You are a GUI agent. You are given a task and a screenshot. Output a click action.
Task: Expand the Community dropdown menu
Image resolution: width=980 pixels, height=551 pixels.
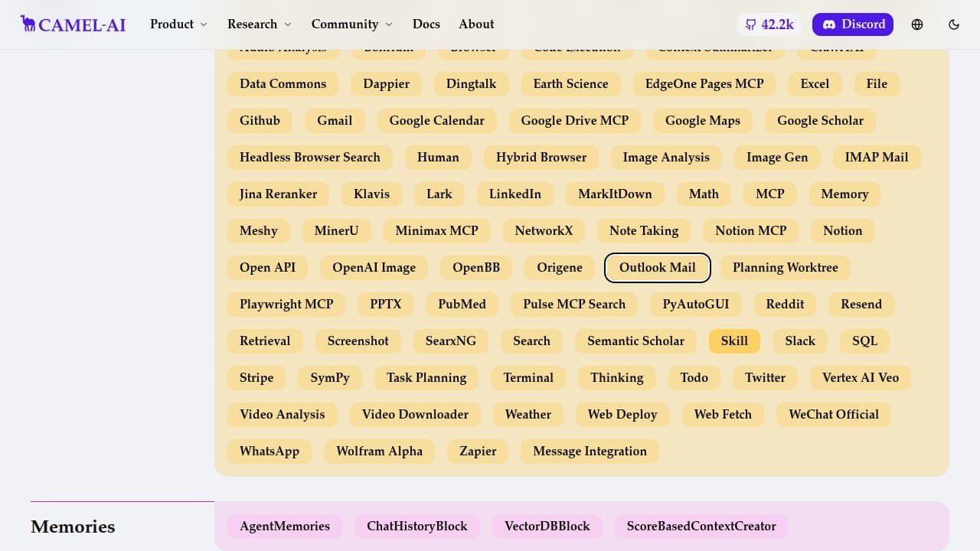(x=352, y=24)
